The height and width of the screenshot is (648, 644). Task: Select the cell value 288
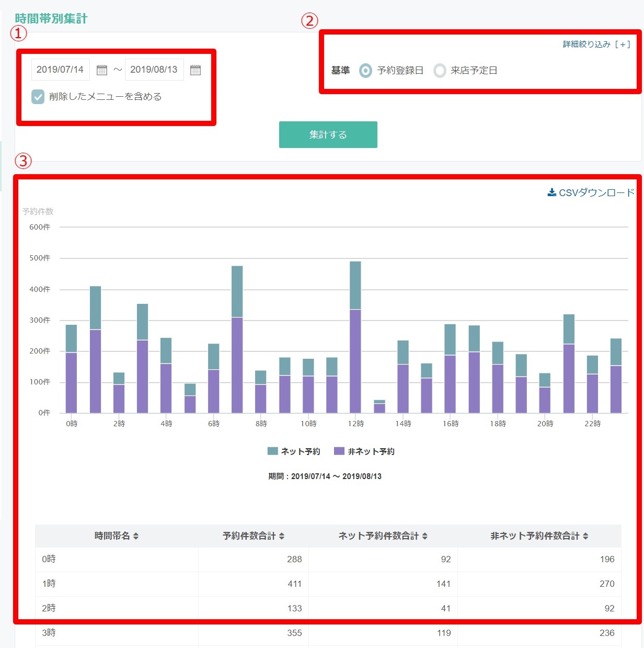coord(294,559)
